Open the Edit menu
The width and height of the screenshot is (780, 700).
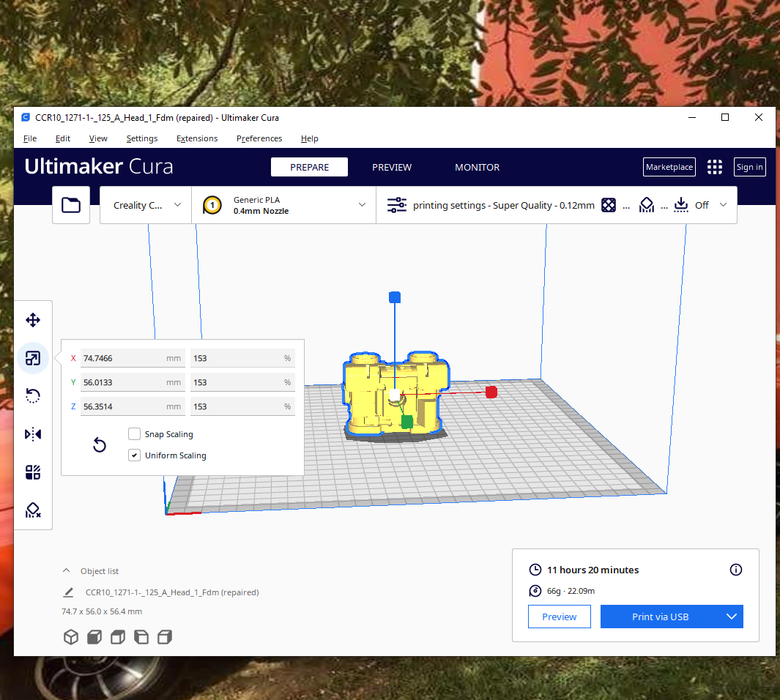coord(63,138)
